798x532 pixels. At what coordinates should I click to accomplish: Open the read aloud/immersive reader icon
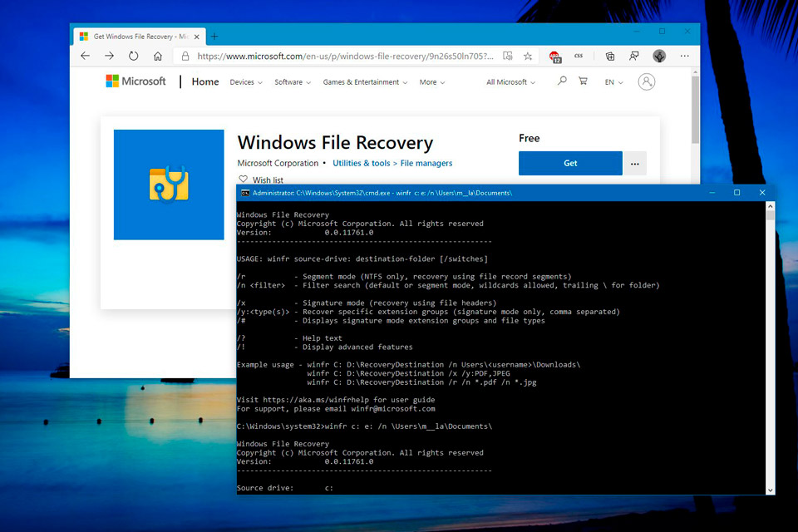point(507,56)
